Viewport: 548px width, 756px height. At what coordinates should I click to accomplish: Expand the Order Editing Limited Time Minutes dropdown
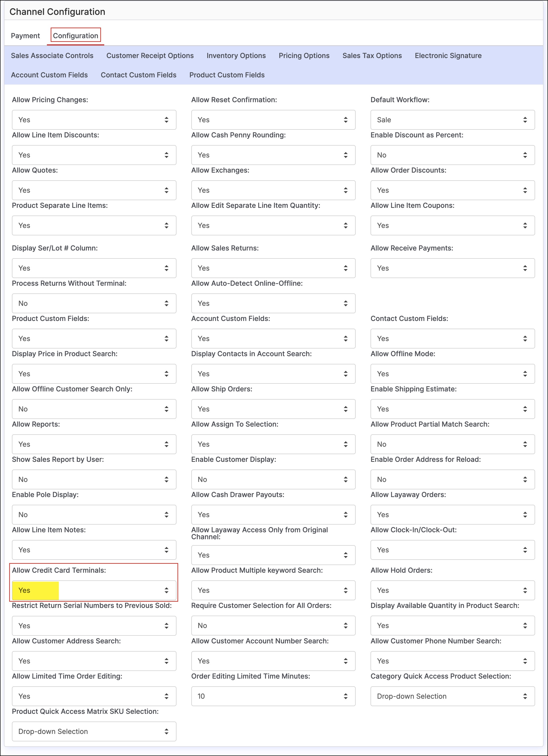click(x=273, y=696)
